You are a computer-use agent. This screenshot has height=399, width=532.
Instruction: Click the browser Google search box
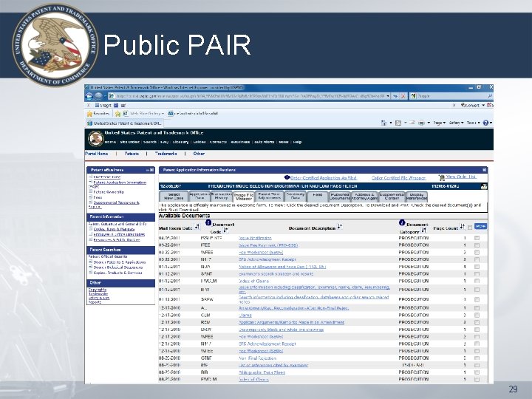(449, 96)
